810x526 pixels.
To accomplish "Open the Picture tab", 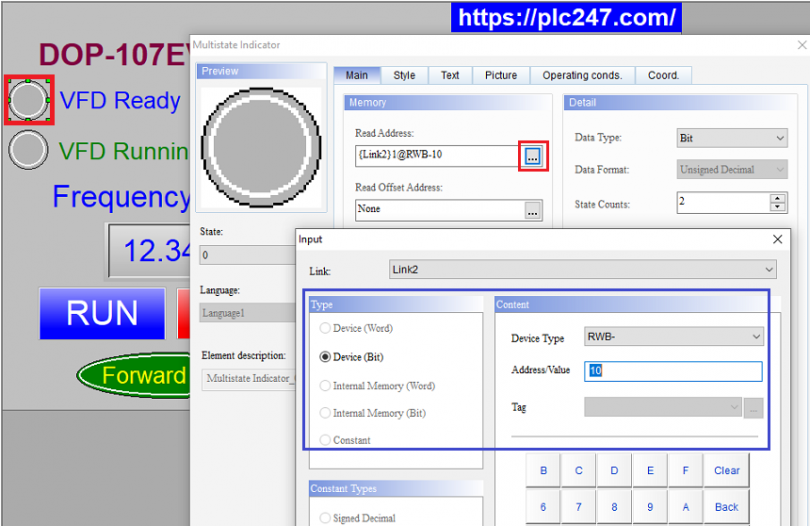I will click(x=501, y=75).
